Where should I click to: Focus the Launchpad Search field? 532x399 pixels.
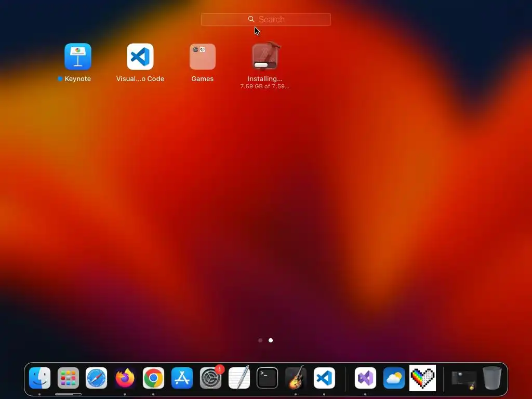(266, 19)
